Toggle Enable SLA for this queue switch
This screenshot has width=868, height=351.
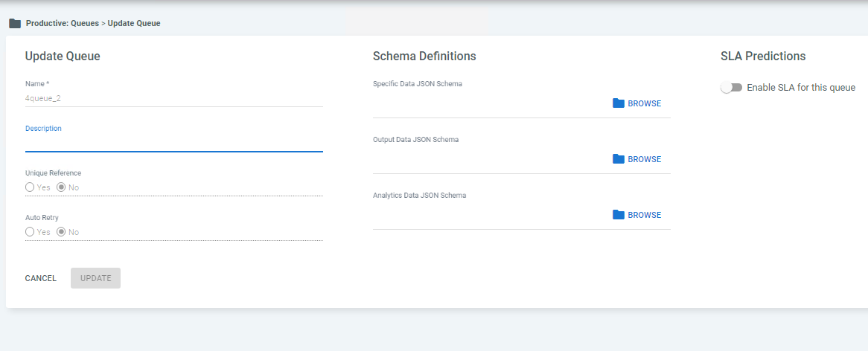pos(731,88)
